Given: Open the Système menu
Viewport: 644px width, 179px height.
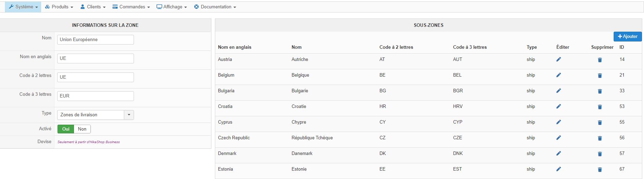Looking at the screenshot, I should [23, 7].
